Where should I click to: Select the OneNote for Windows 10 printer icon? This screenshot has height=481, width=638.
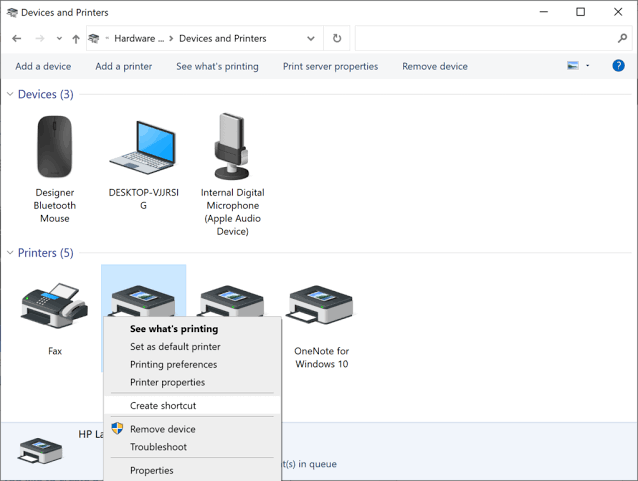(321, 305)
